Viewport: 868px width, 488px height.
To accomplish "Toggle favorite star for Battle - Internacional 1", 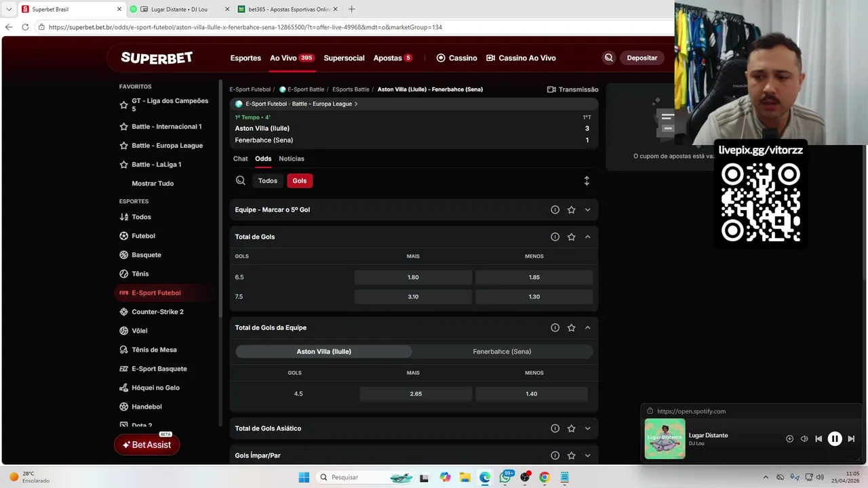I will point(123,127).
